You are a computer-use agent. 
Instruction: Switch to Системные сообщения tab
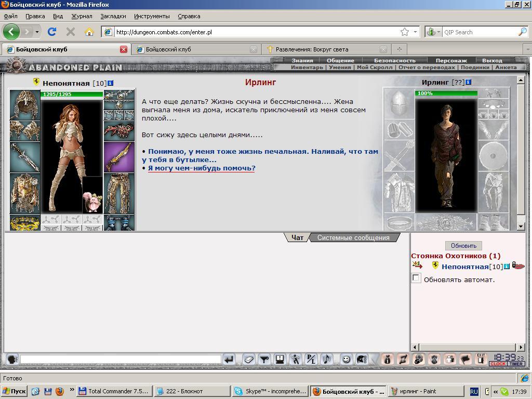tap(353, 237)
